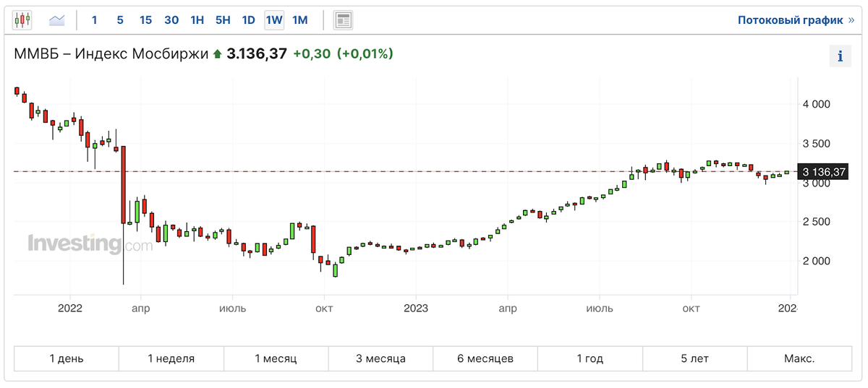Screen dimensions: 868x388
Task: Click the ММВБ – Индекс Мосбиржи title
Action: coord(111,53)
